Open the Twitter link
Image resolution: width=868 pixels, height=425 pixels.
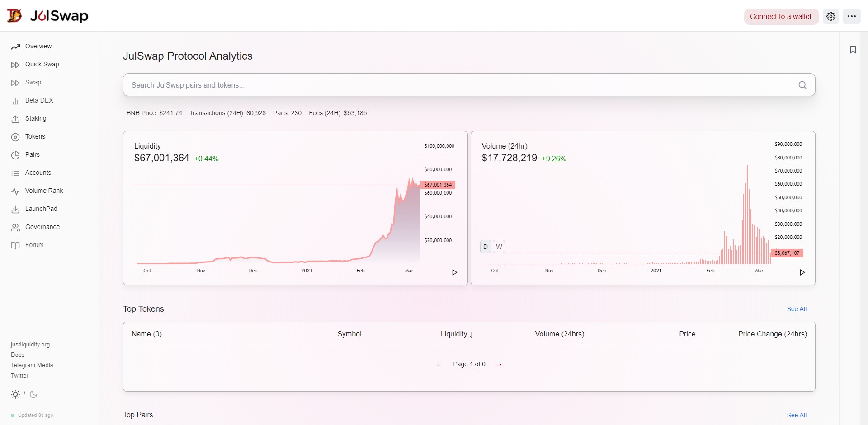(19, 376)
